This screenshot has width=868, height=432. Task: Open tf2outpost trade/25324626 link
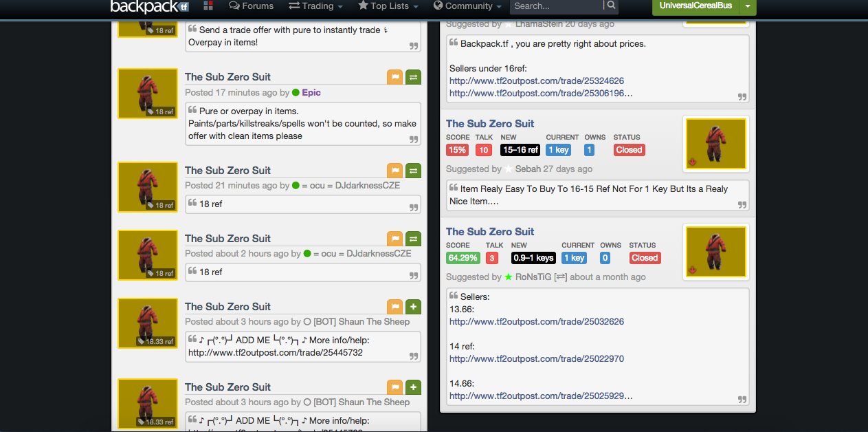(537, 80)
